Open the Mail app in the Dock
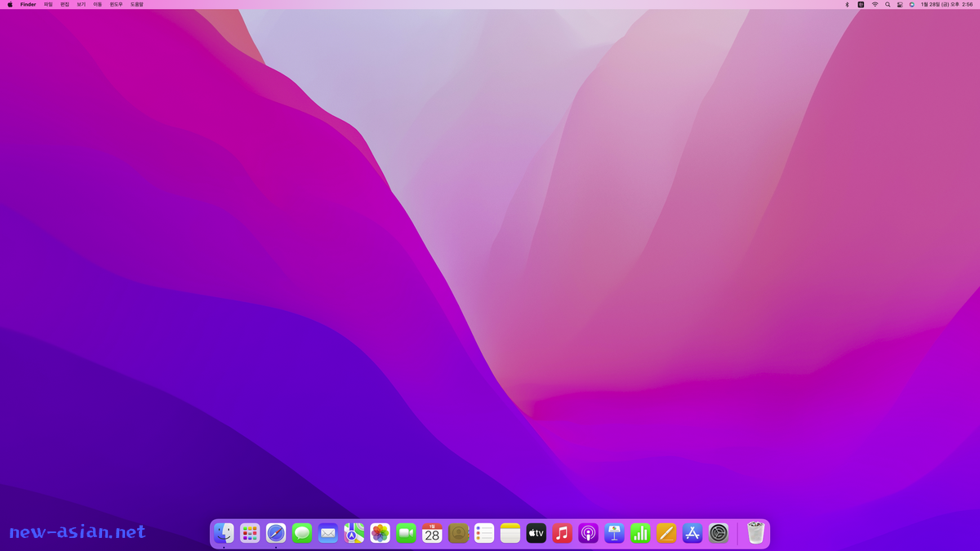The width and height of the screenshot is (980, 551). coord(327,533)
